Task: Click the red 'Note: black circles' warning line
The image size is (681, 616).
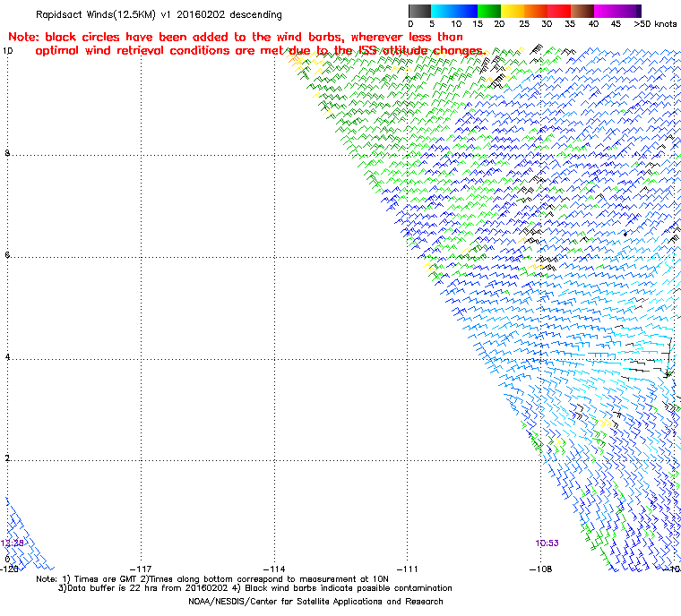Action: coord(236,37)
